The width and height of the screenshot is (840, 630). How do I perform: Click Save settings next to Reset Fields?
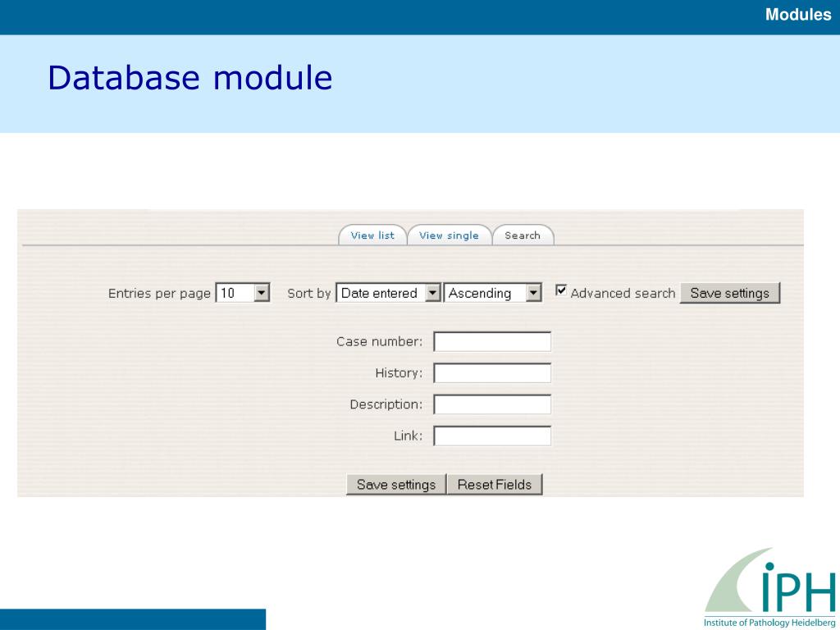(x=396, y=484)
